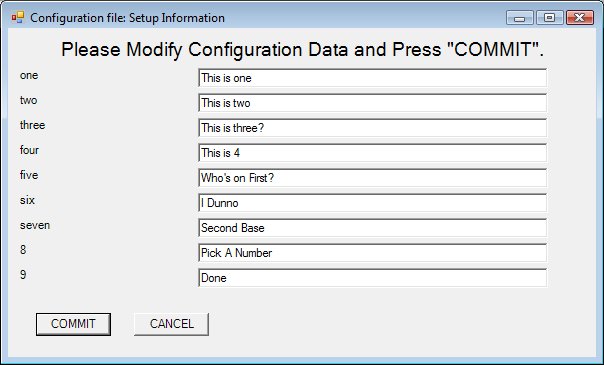
Task: Focus the "Done" text field
Action: click(372, 278)
